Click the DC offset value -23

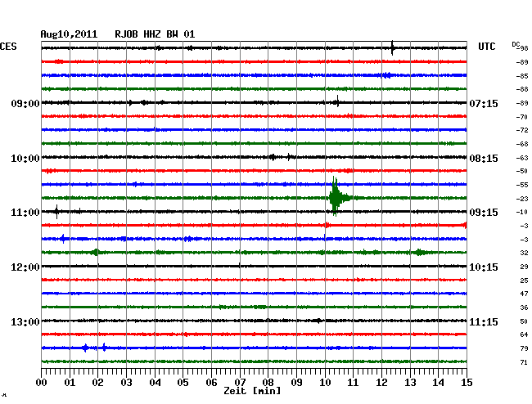(522, 199)
